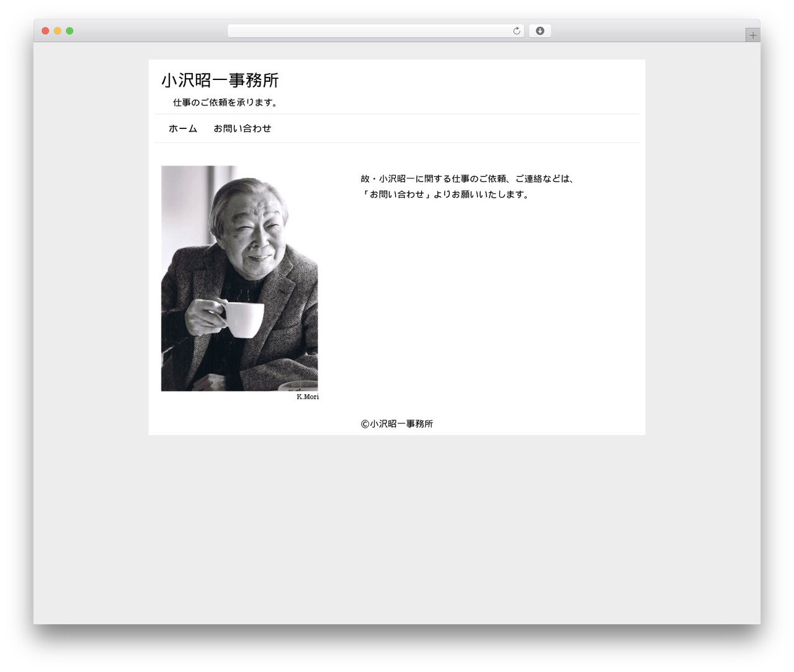Open the お問い合わせ menu item

[x=243, y=128]
